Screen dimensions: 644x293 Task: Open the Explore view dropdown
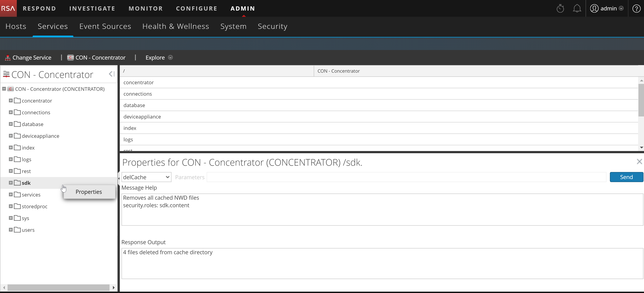[x=171, y=57]
